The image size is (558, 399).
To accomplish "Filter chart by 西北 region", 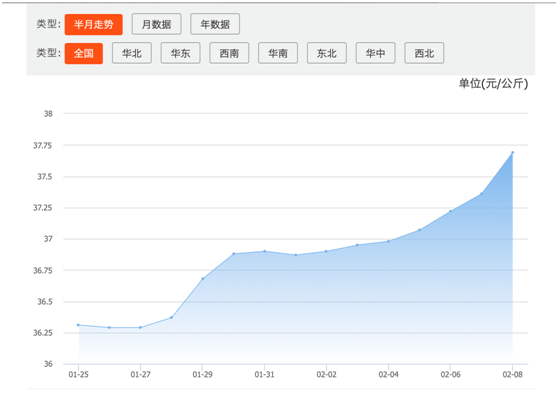I will 424,53.
